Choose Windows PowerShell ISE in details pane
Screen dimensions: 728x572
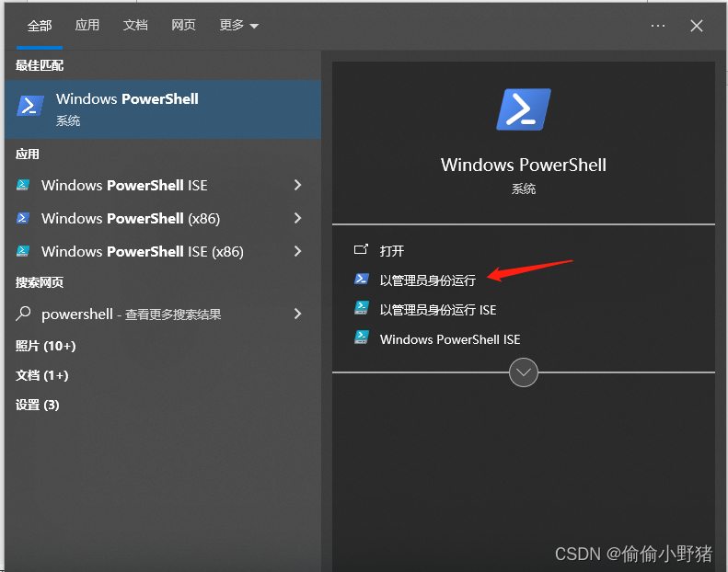(450, 339)
